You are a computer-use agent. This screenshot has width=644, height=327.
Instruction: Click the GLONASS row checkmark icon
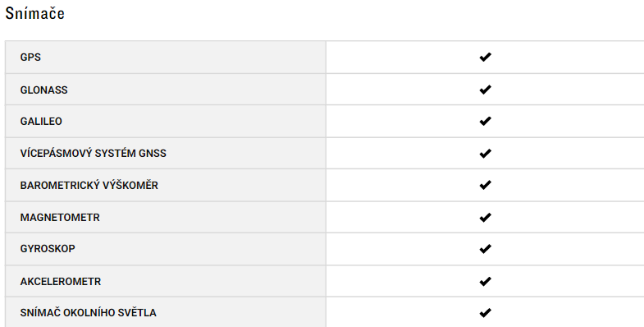coord(485,90)
